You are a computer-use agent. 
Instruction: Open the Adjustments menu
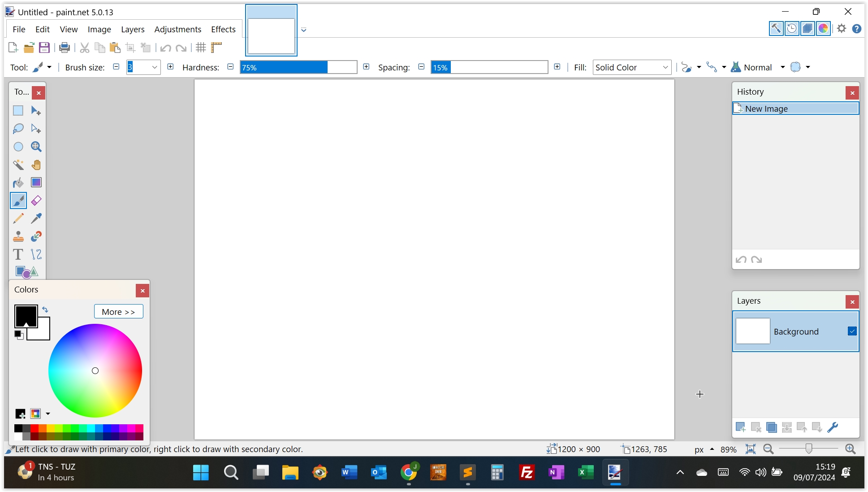(x=177, y=29)
